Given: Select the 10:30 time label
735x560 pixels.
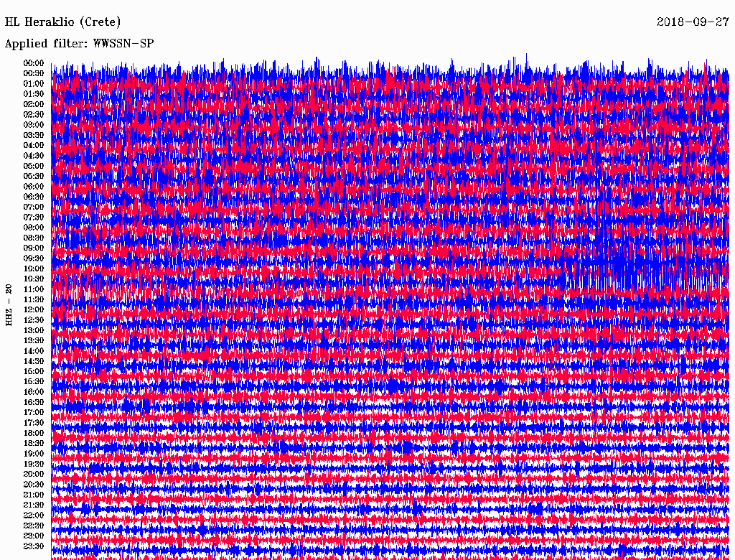Looking at the screenshot, I should click(x=33, y=279).
